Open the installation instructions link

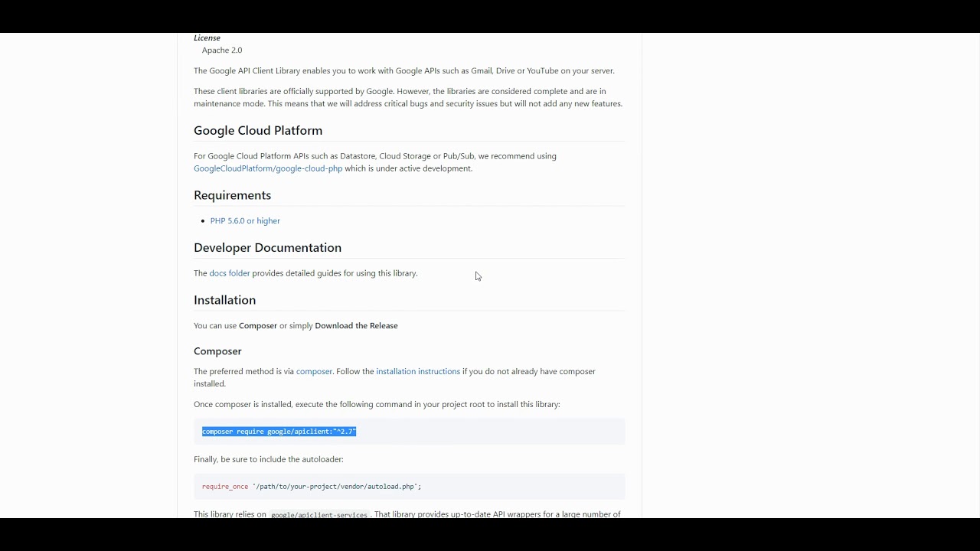[418, 371]
